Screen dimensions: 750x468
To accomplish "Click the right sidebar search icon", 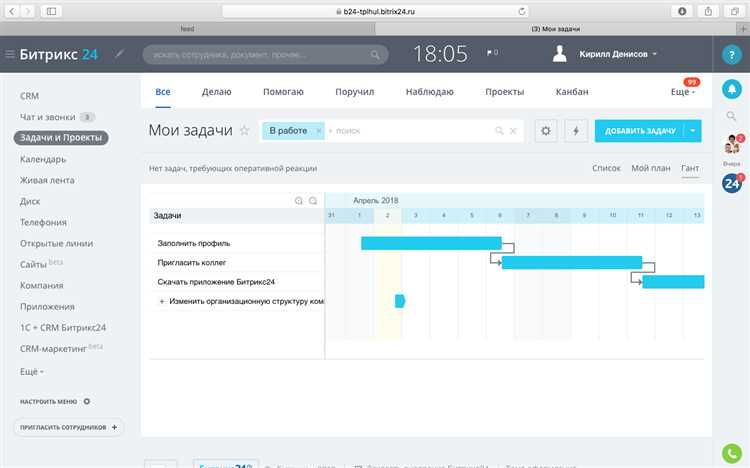I will point(731,116).
